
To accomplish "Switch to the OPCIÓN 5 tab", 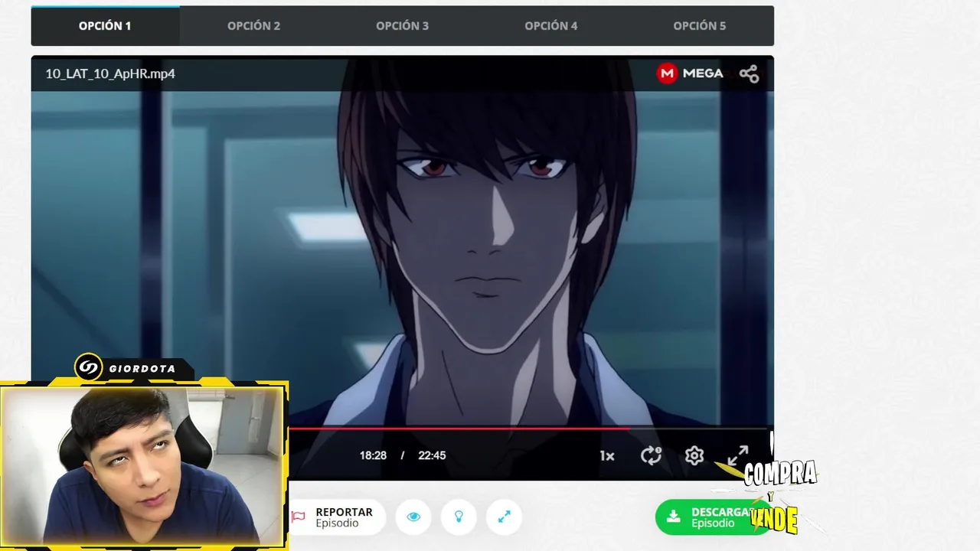I will click(x=699, y=26).
